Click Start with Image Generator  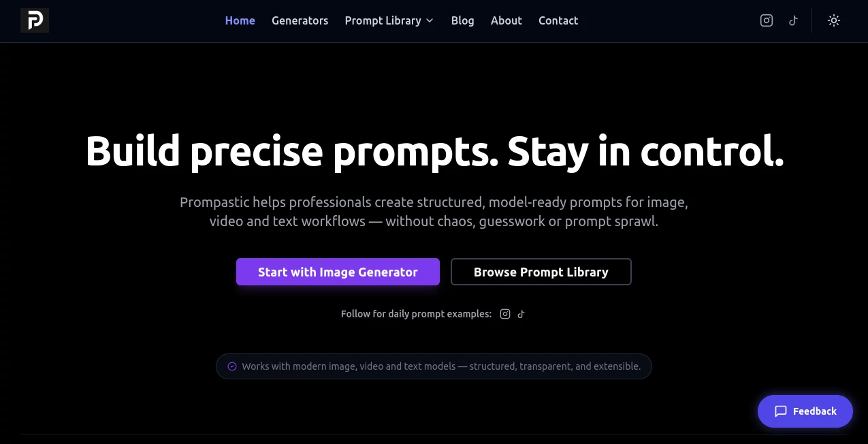click(x=338, y=272)
